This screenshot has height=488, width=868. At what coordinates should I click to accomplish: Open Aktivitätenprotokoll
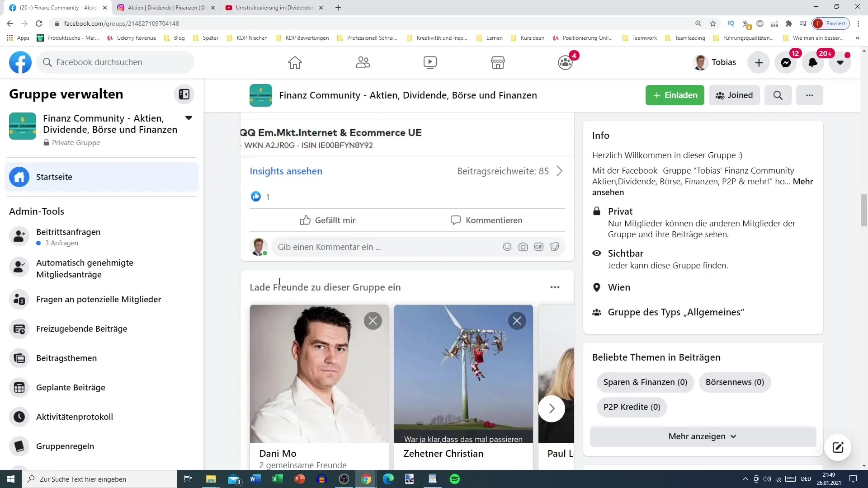pos(102,417)
